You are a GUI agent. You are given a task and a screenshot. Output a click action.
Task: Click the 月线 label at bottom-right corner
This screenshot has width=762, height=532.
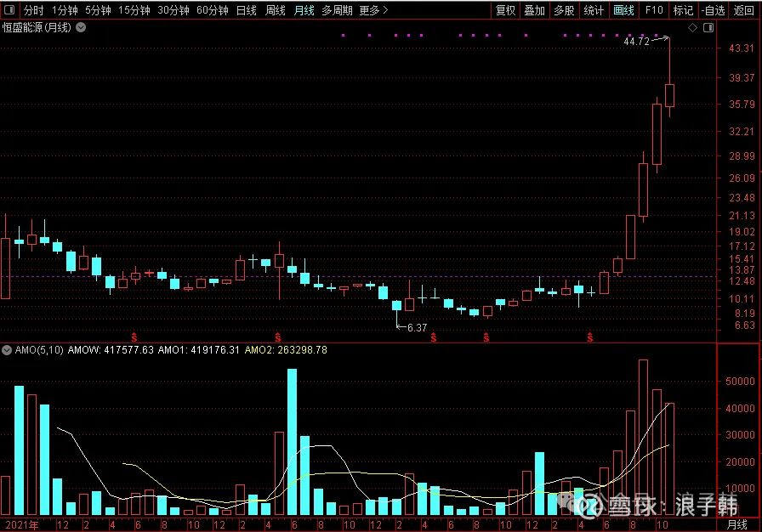(736, 524)
